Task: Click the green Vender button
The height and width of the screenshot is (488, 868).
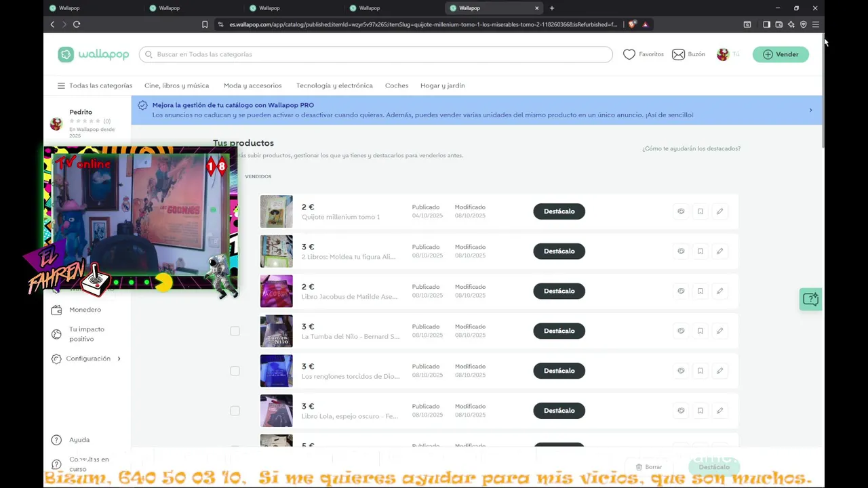Action: (781, 54)
